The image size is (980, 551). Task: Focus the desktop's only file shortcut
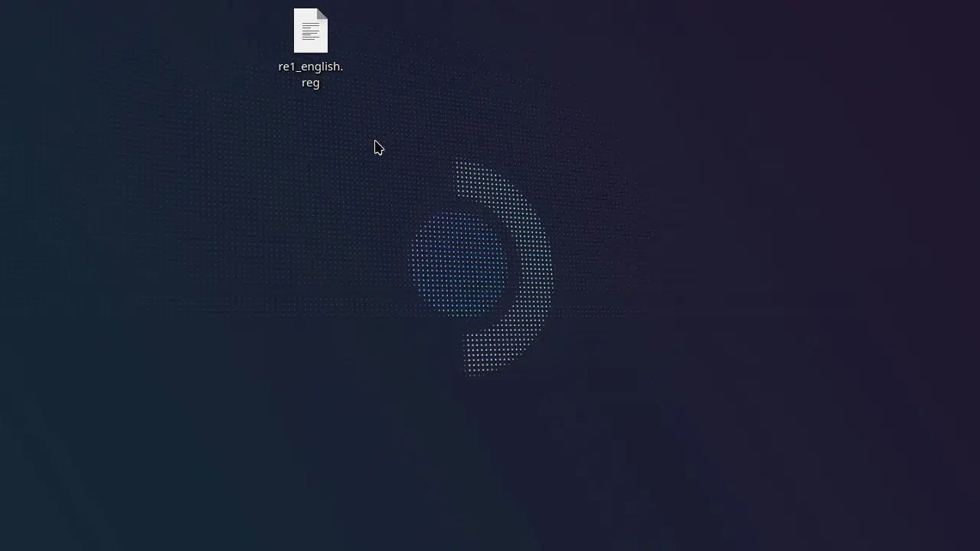(310, 31)
